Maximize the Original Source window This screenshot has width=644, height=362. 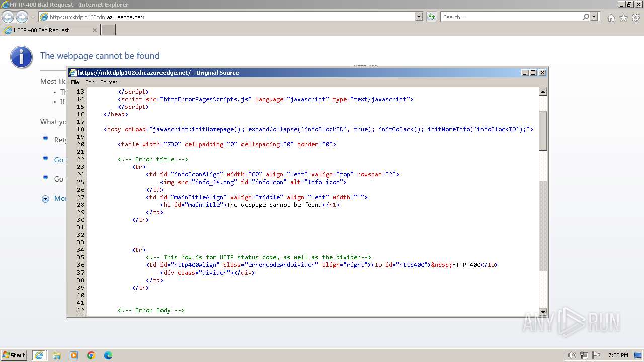(x=533, y=73)
